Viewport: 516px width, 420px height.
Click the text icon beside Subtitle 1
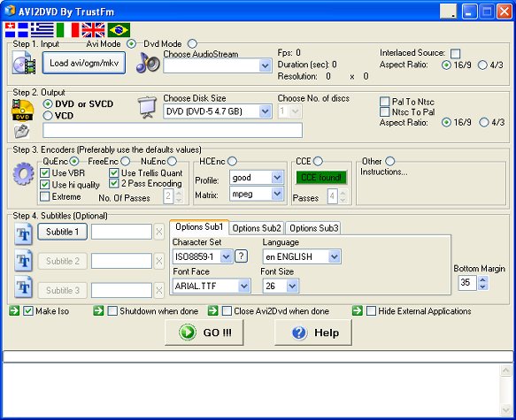23,234
